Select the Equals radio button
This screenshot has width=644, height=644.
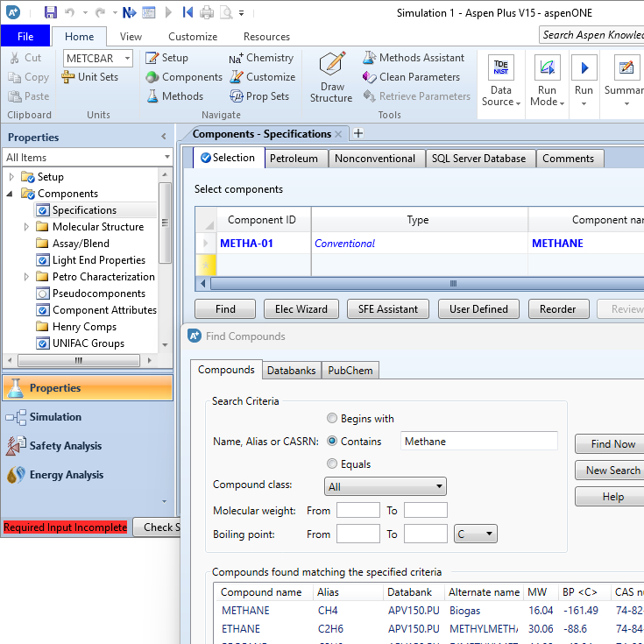tap(332, 464)
